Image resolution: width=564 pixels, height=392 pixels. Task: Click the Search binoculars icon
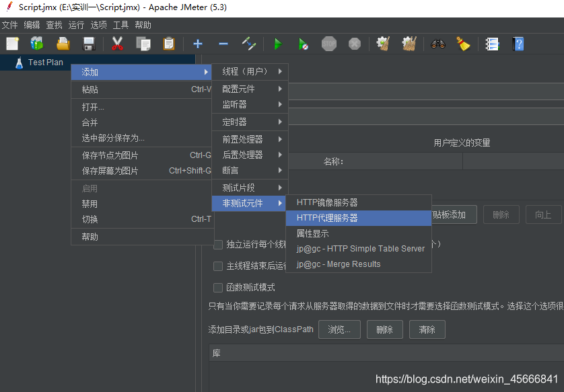tap(437, 44)
